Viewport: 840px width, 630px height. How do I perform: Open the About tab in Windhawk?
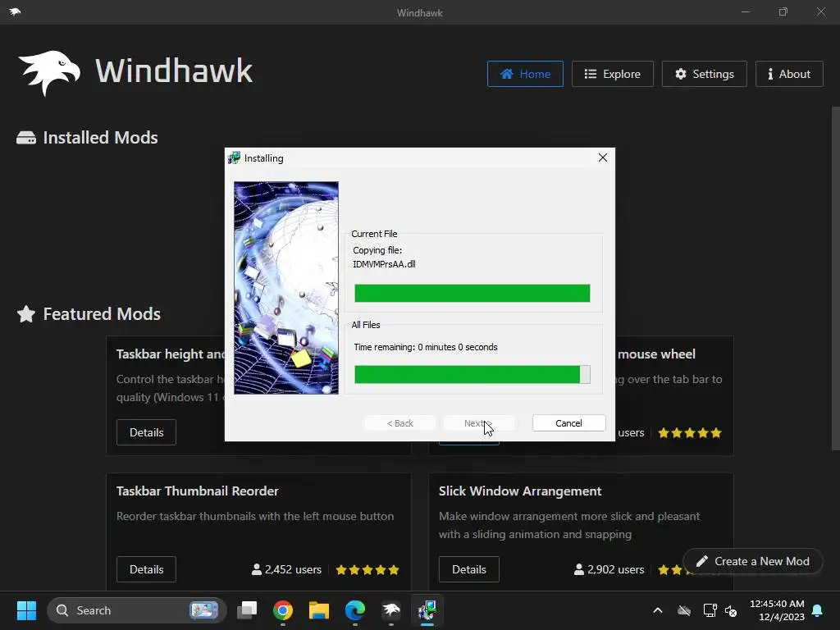point(789,74)
